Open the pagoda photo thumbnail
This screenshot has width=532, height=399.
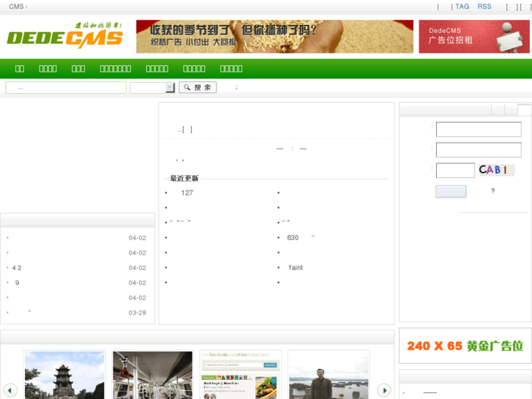coord(64,375)
